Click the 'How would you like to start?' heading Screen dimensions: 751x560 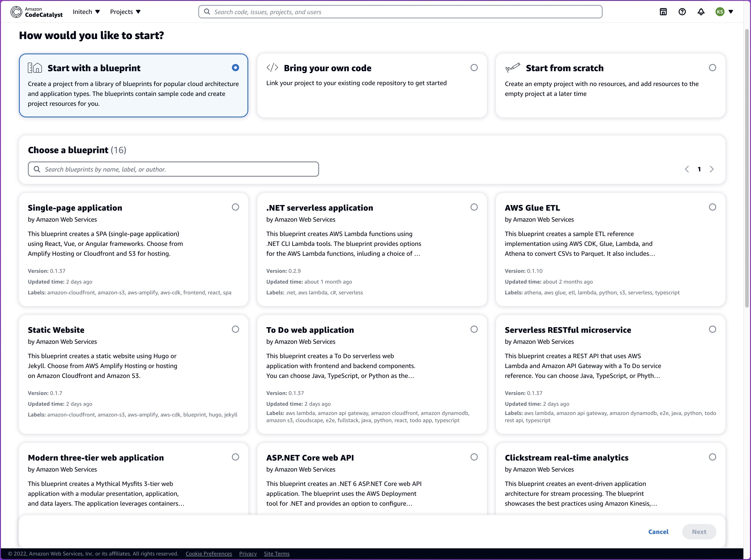pos(92,35)
